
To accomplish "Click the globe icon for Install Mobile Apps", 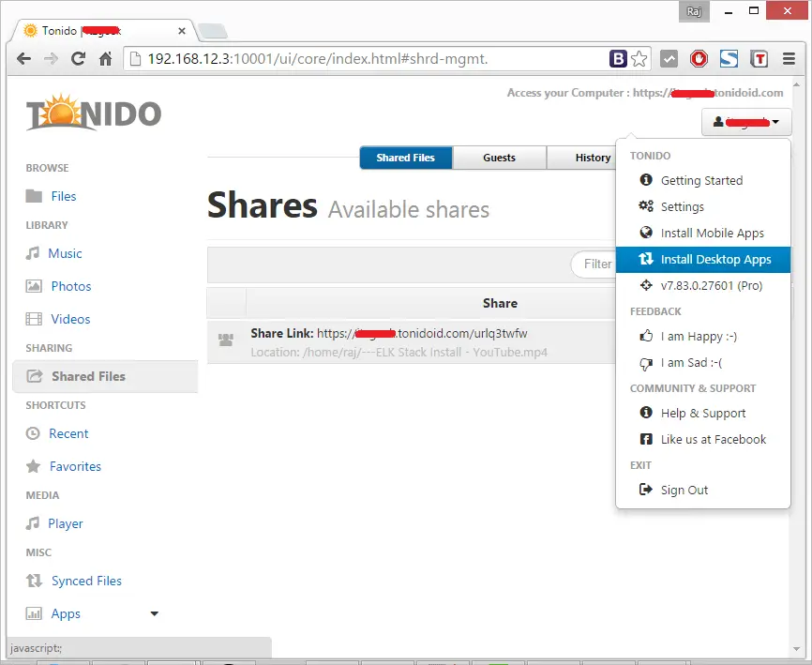I will [x=646, y=233].
